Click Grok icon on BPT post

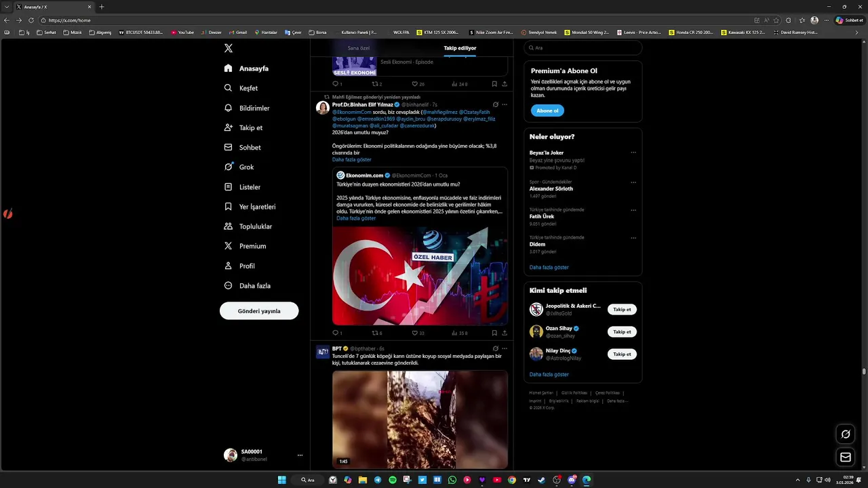click(496, 348)
